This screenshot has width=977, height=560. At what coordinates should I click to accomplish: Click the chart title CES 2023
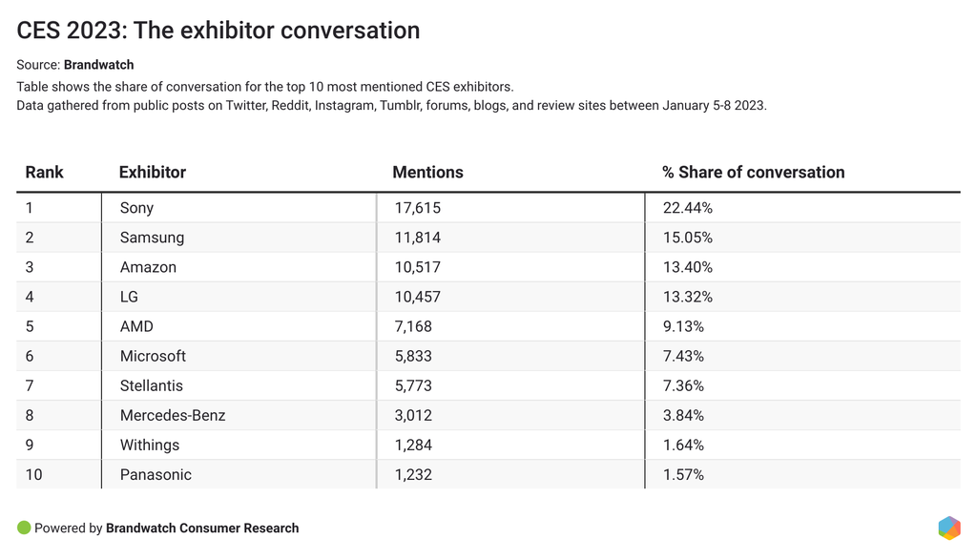pyautogui.click(x=218, y=31)
